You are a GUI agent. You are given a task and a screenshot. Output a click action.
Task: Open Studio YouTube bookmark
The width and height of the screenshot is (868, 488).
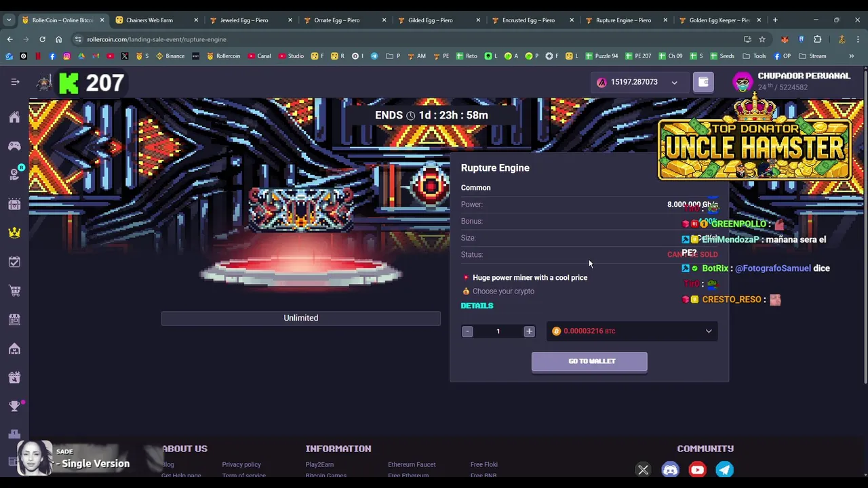(291, 56)
